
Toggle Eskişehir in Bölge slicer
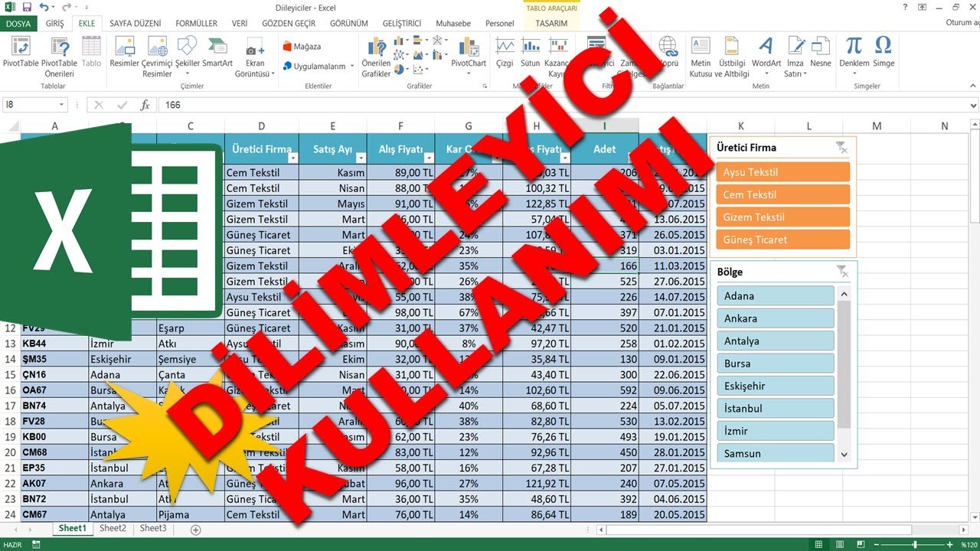(x=776, y=386)
